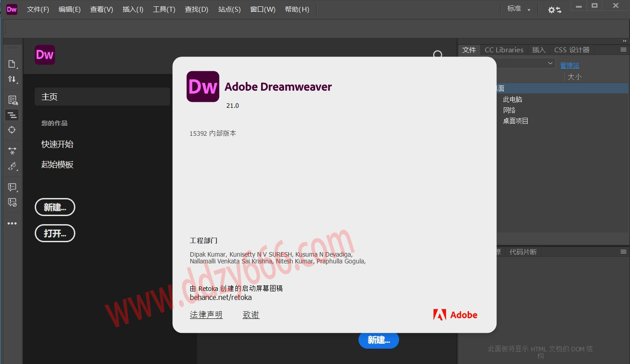Collapse the right panels with double-arrow
The height and width of the screenshot is (364, 630).
pos(625,41)
